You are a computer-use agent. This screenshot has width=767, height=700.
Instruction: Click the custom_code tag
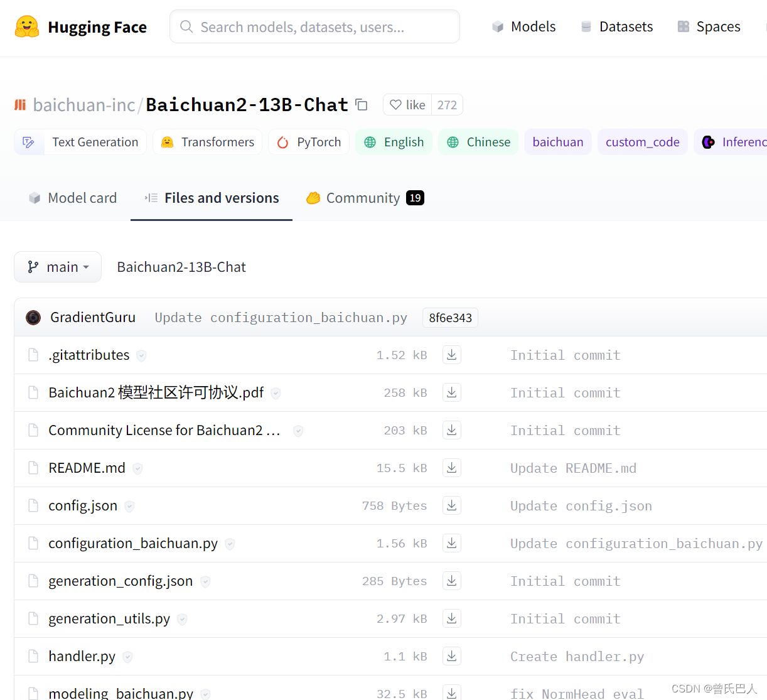(x=643, y=142)
